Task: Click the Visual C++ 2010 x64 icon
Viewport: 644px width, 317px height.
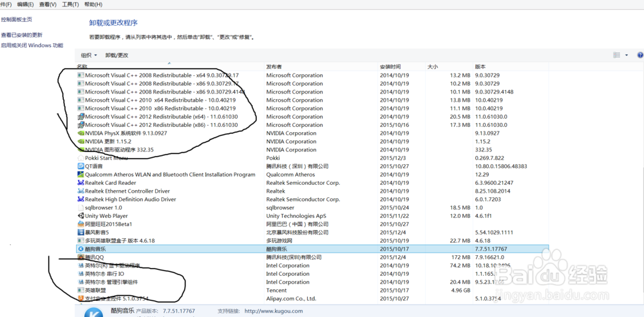Action: coord(80,100)
